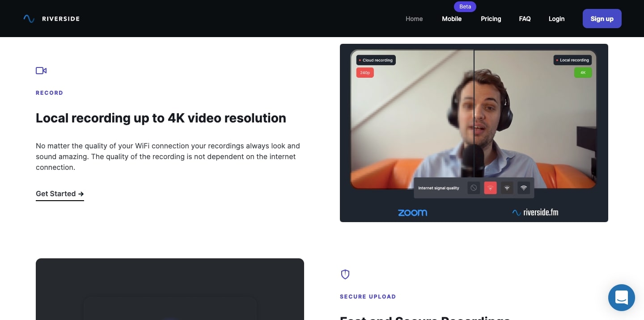Open the Pricing page
This screenshot has width=644, height=320.
pos(491,19)
